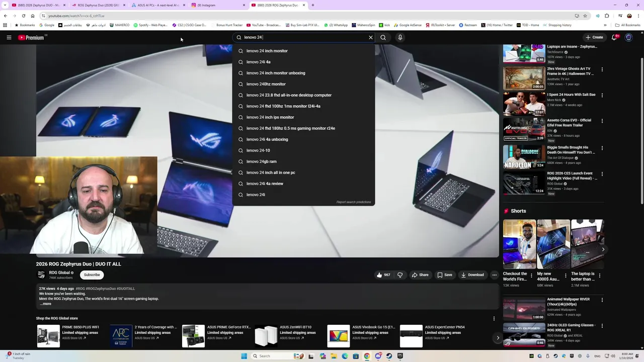Open the account avatar menu
644x362 pixels.
tap(628, 37)
